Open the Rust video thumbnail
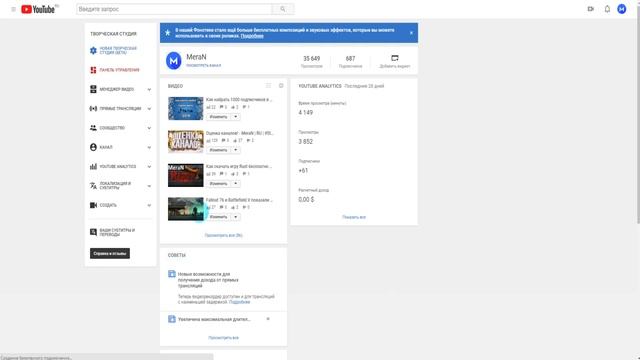640x360 pixels. pyautogui.click(x=185, y=175)
